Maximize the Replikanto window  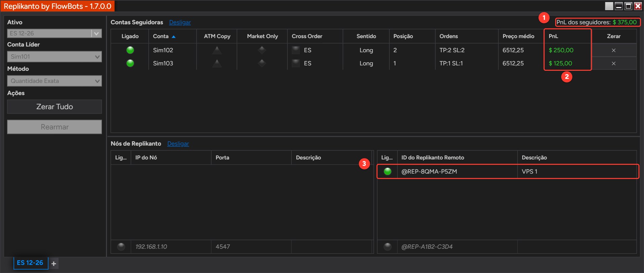point(628,6)
